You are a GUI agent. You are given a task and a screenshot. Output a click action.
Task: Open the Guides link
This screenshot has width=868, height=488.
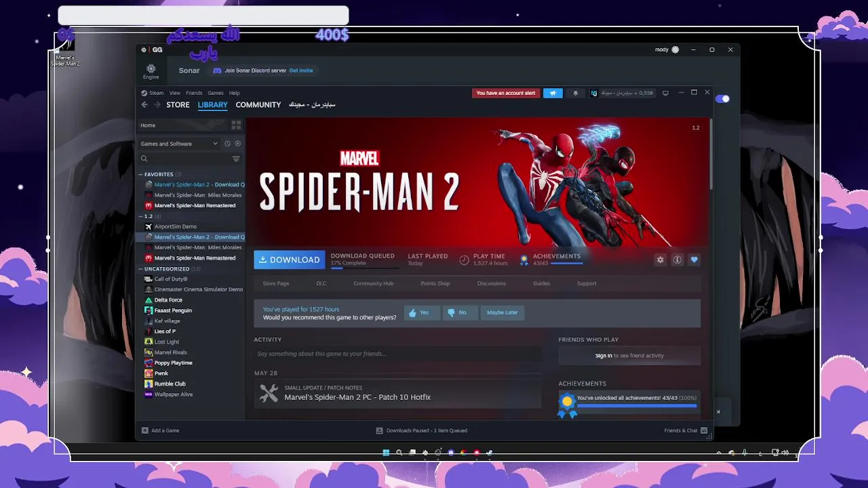541,283
